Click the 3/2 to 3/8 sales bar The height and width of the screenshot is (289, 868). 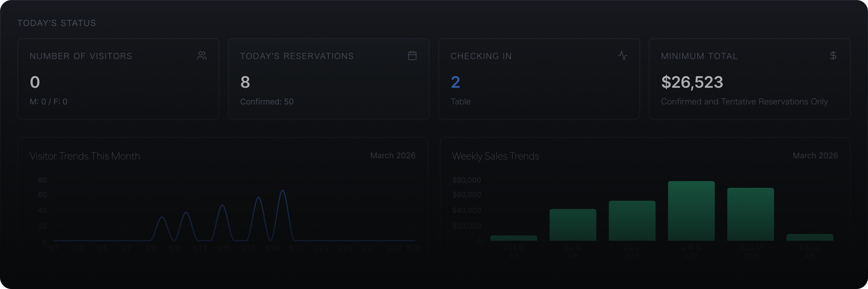pos(573,225)
